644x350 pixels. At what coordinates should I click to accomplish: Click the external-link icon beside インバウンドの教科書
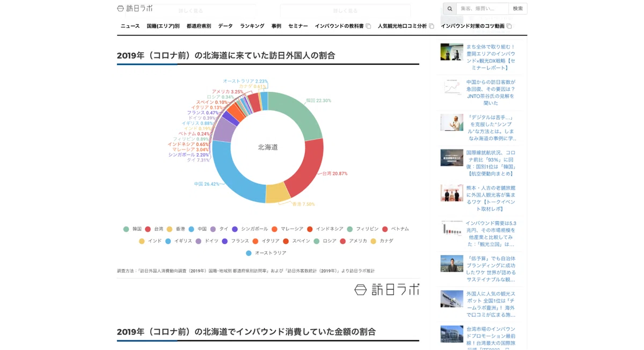(368, 26)
